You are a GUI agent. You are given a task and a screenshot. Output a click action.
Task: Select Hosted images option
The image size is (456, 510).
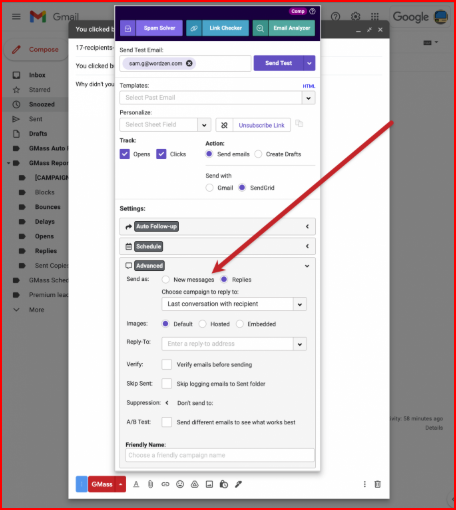coord(202,324)
